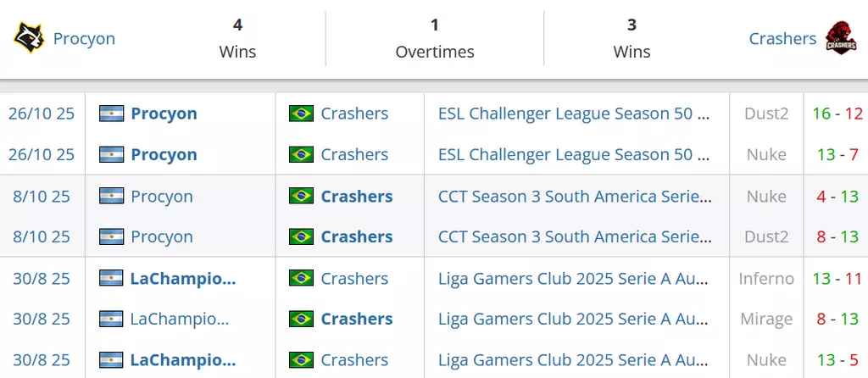The width and height of the screenshot is (868, 378).
Task: Open Procyon team link in header
Action: 84,39
